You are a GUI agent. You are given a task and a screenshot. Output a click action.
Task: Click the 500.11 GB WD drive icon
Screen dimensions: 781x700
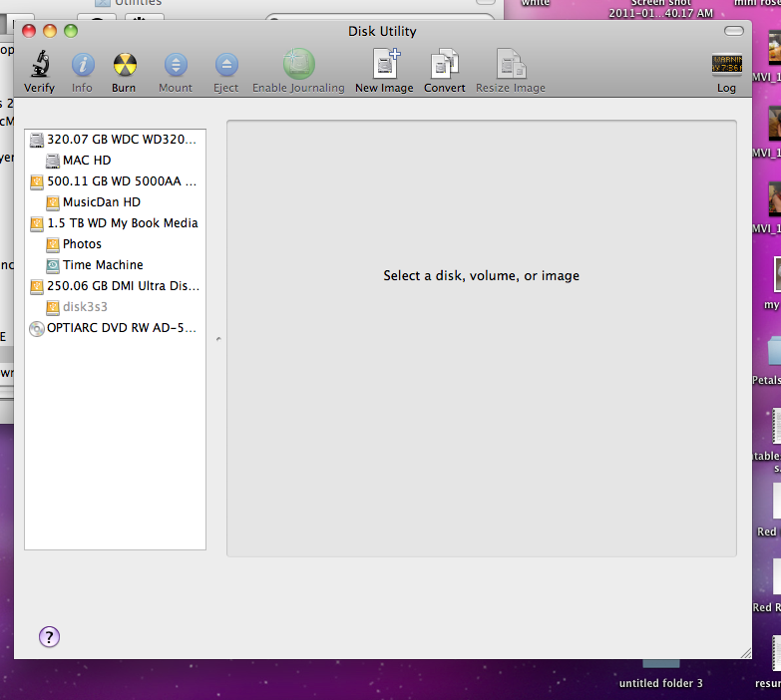37,181
